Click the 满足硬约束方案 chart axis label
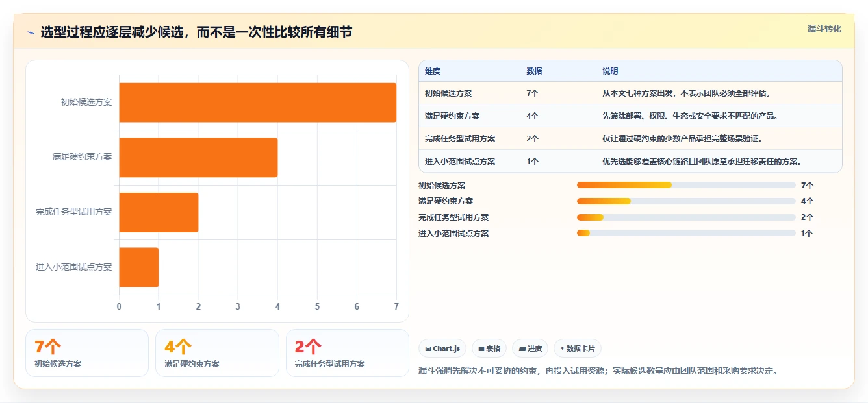 [83, 157]
